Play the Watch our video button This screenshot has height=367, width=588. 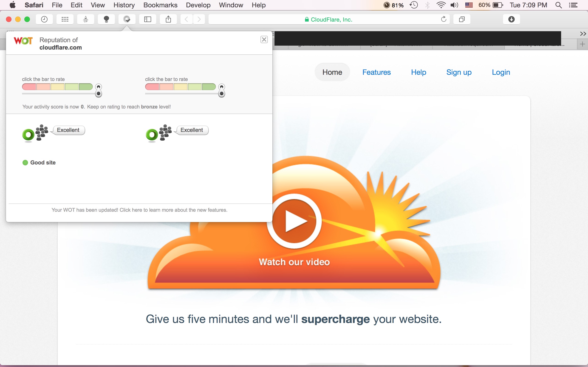(x=294, y=221)
